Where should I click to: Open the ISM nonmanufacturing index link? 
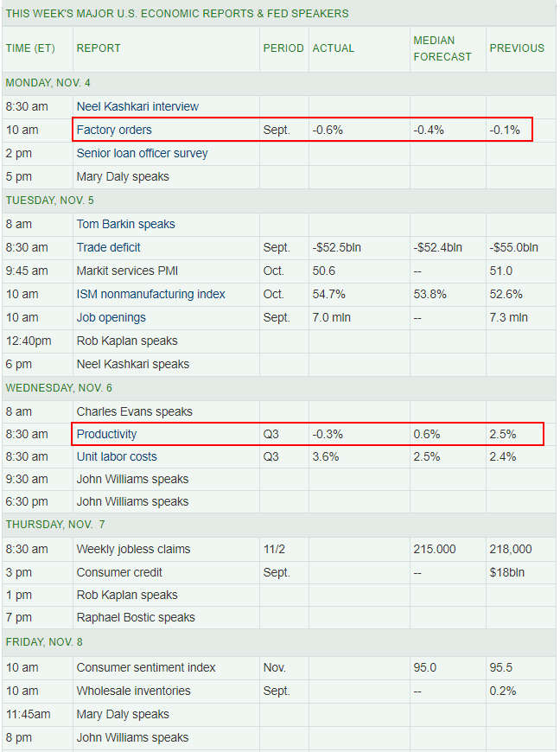150,294
